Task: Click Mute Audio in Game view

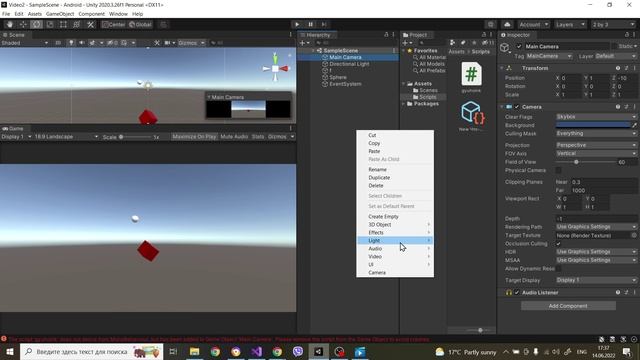Action: tap(234, 137)
